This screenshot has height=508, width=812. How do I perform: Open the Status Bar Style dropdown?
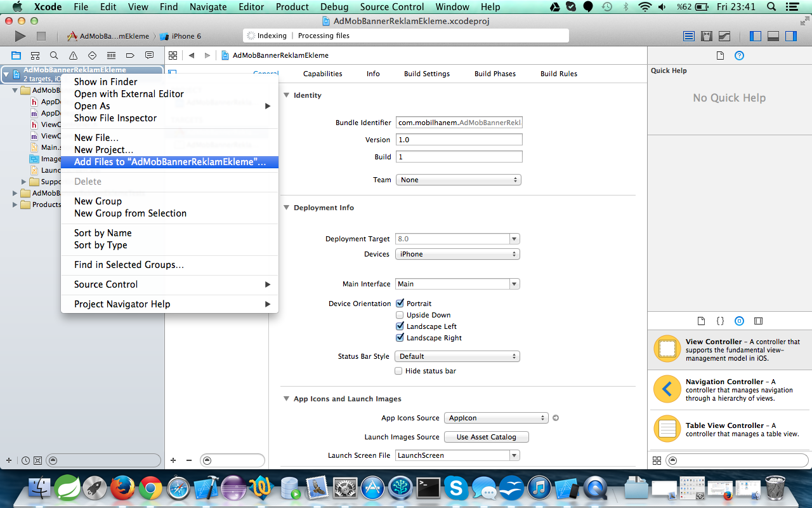tap(457, 356)
